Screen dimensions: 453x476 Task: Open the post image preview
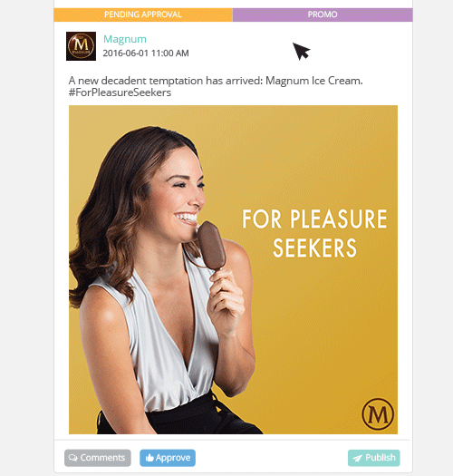click(233, 269)
